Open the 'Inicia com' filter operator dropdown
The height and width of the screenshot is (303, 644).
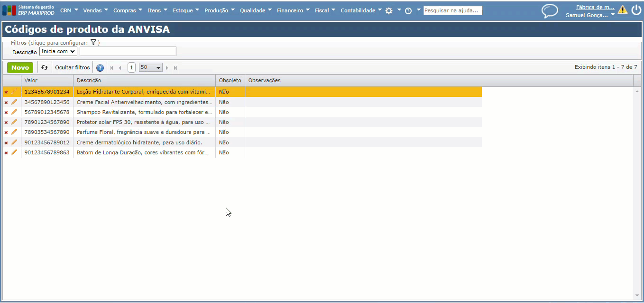(x=58, y=51)
